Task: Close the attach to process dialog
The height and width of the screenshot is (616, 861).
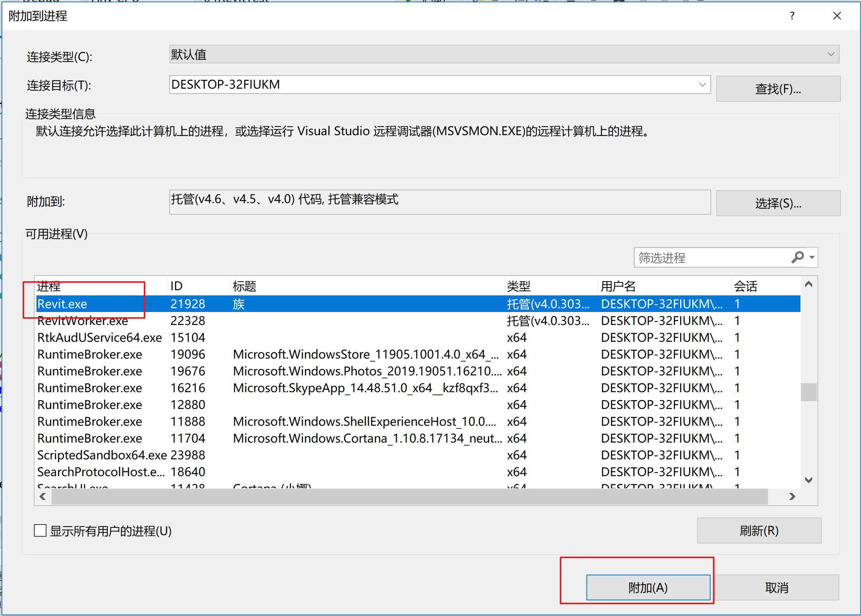Action: click(x=837, y=16)
